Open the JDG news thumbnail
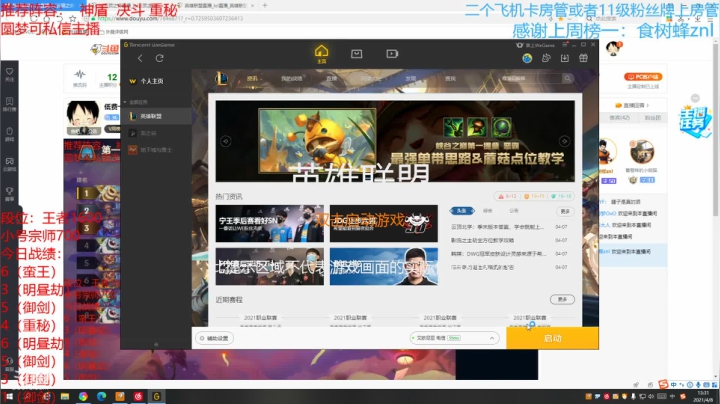The height and width of the screenshot is (404, 720). 384,224
